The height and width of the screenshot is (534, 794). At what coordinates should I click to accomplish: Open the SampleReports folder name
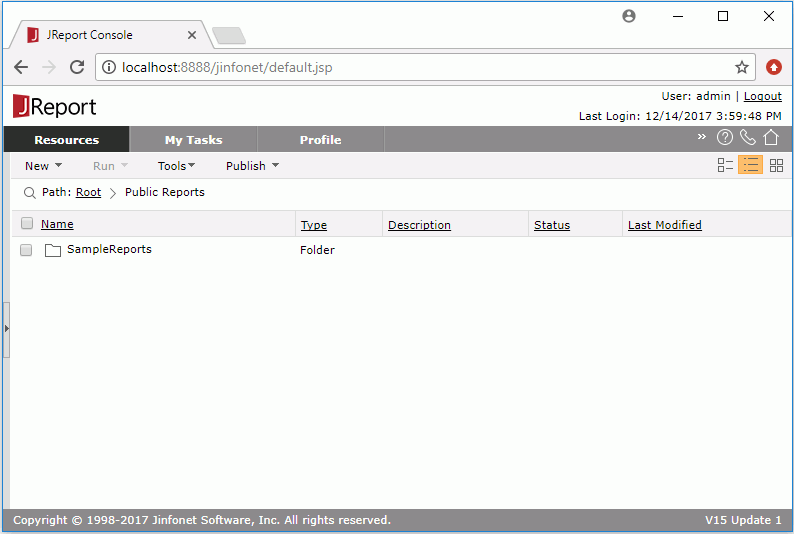pos(109,249)
